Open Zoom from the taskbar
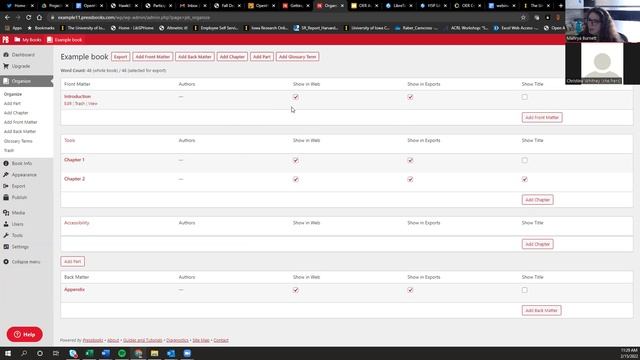 187,353
